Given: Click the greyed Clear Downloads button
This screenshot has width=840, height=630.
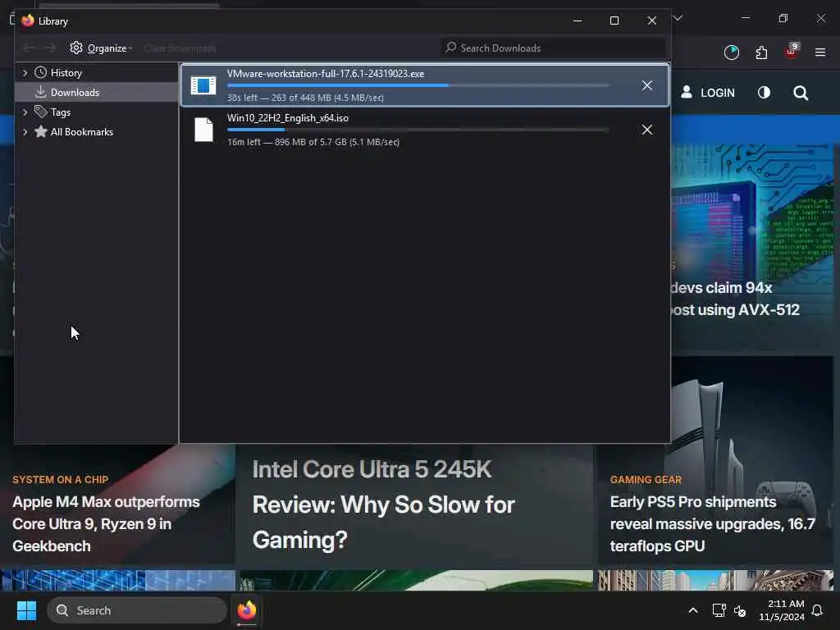Looking at the screenshot, I should 180,48.
